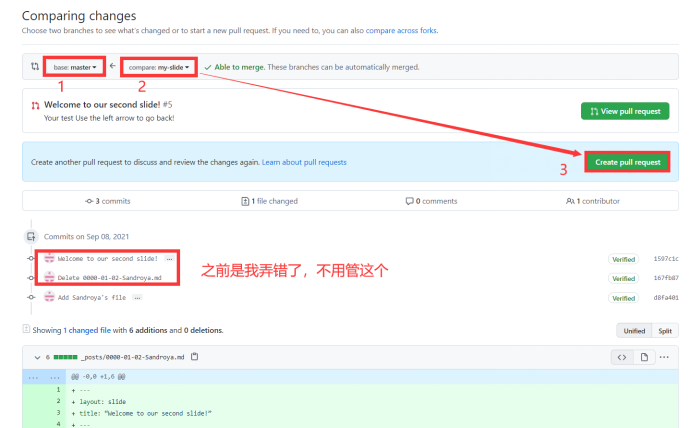
Task: Switch to the 3 commits tab
Action: click(x=108, y=201)
